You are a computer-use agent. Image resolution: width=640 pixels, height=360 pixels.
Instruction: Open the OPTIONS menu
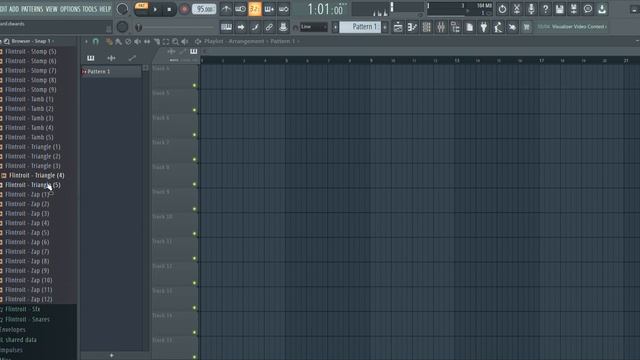[70, 9]
